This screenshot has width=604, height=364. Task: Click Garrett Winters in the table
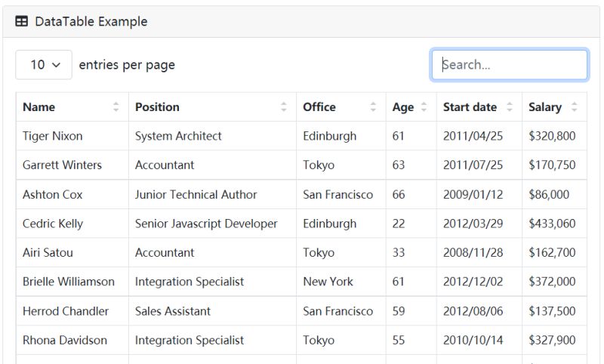coord(62,165)
